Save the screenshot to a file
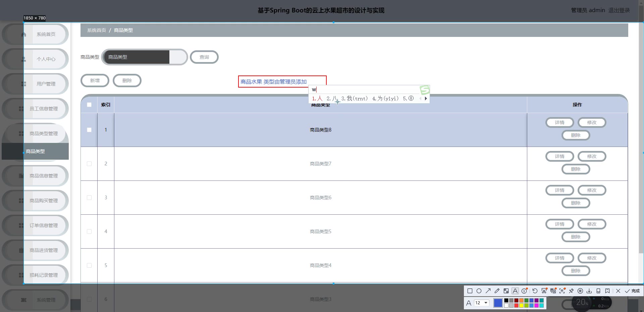Image resolution: width=644 pixels, height=312 pixels. tap(589, 291)
